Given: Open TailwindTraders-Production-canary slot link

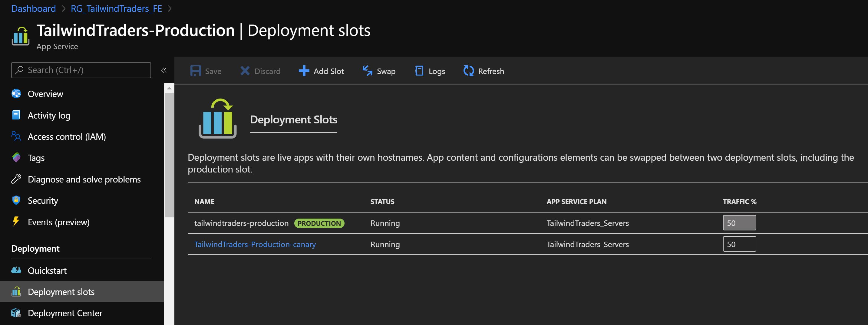Looking at the screenshot, I should [255, 244].
